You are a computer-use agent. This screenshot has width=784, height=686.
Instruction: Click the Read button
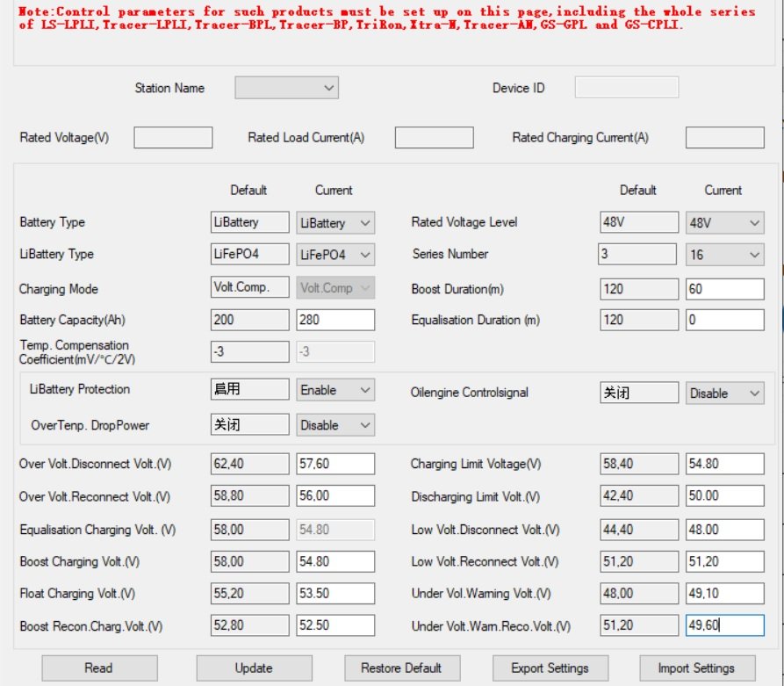(x=99, y=668)
